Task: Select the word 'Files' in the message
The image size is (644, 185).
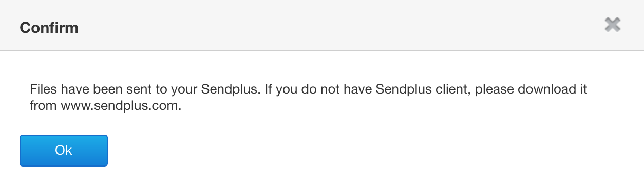Action: click(x=44, y=89)
